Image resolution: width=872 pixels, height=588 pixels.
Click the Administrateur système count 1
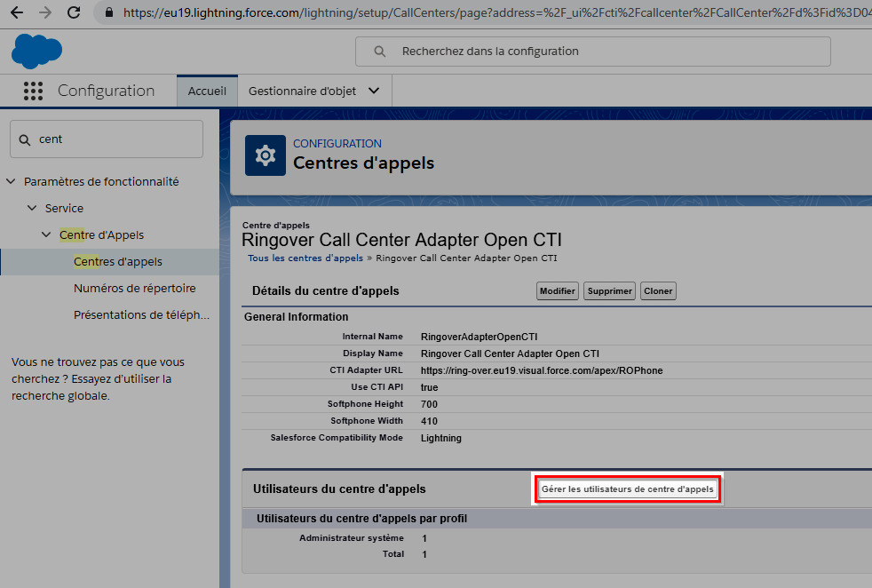(x=424, y=538)
